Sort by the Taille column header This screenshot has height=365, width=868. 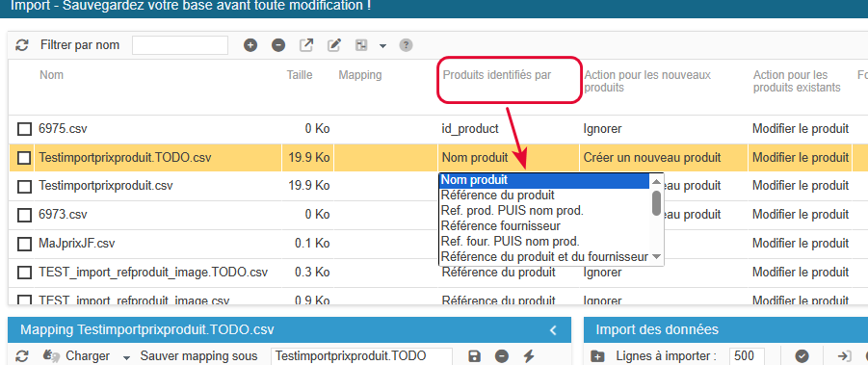tap(300, 75)
